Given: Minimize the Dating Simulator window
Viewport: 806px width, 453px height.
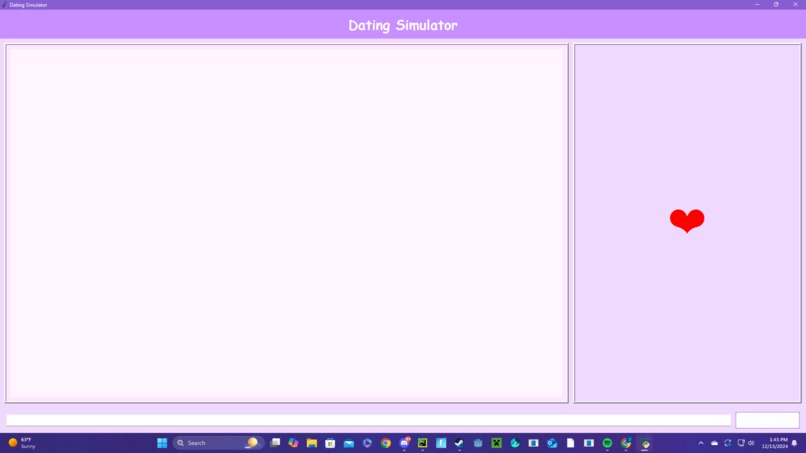Looking at the screenshot, I should (757, 4).
